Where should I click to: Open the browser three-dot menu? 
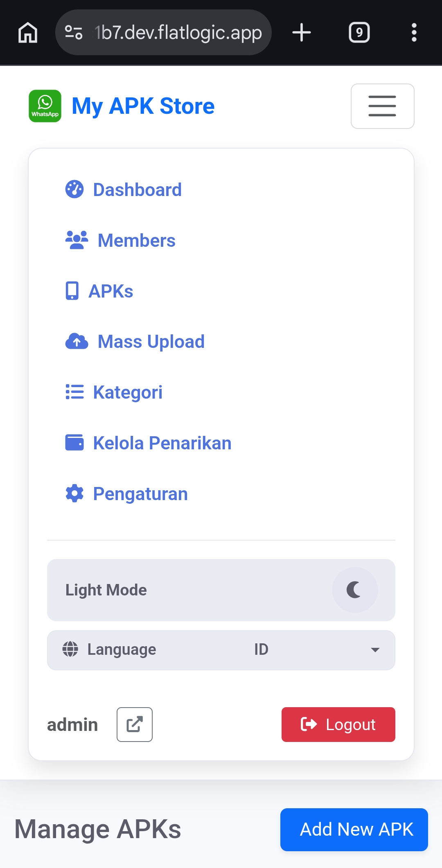pos(414,32)
